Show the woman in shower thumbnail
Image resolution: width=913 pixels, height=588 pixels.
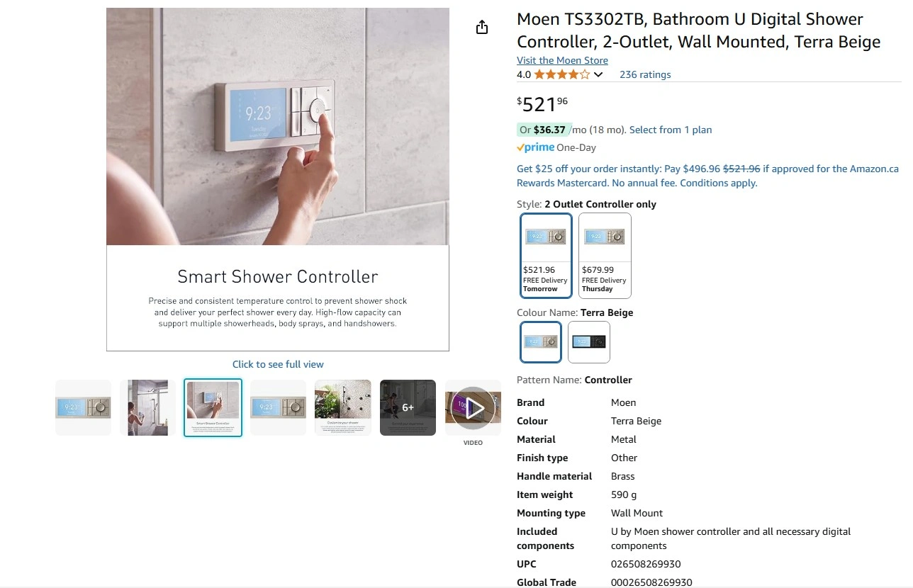147,407
